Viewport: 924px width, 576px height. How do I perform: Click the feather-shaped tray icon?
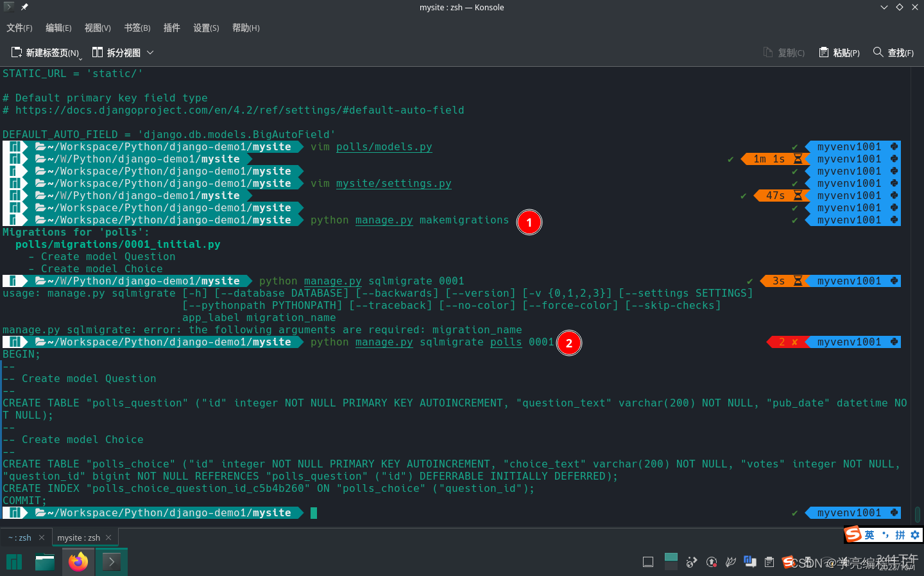point(730,562)
